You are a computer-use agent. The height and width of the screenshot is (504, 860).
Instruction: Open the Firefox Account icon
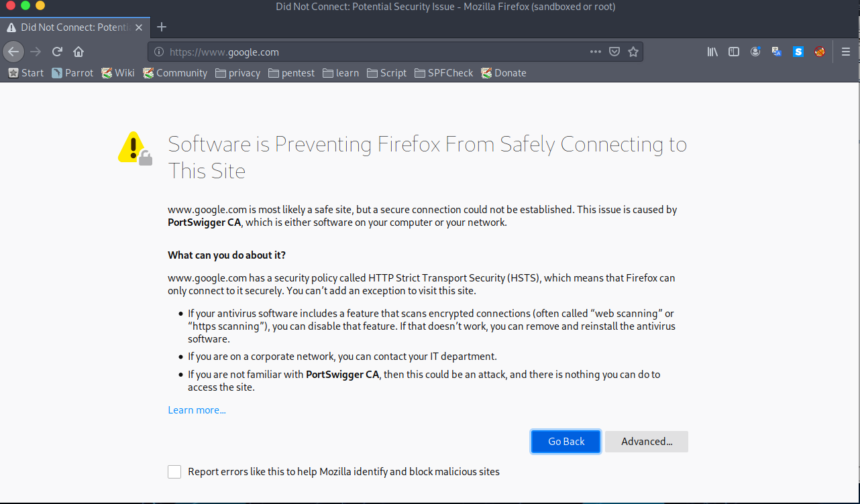(x=755, y=52)
